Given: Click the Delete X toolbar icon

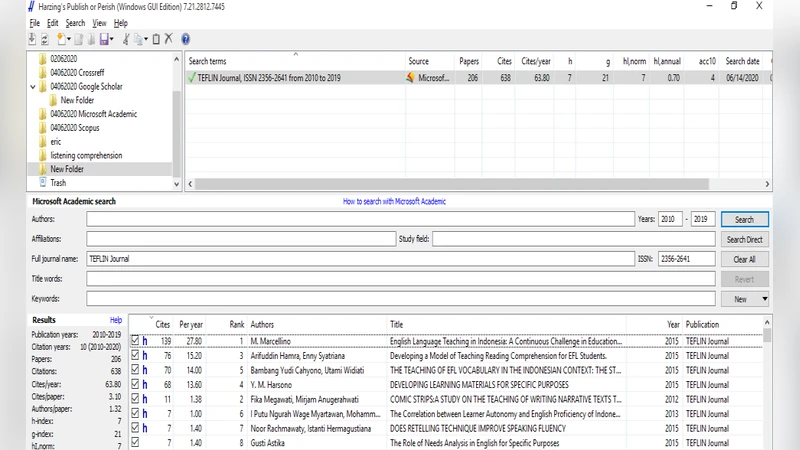Looking at the screenshot, I should click(168, 39).
